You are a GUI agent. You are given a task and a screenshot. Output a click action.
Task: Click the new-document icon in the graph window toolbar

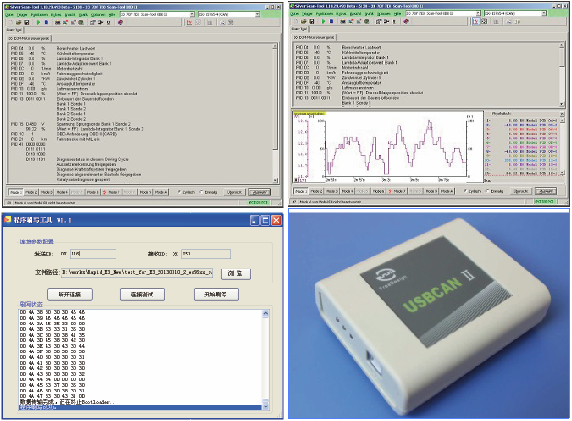[x=296, y=22]
